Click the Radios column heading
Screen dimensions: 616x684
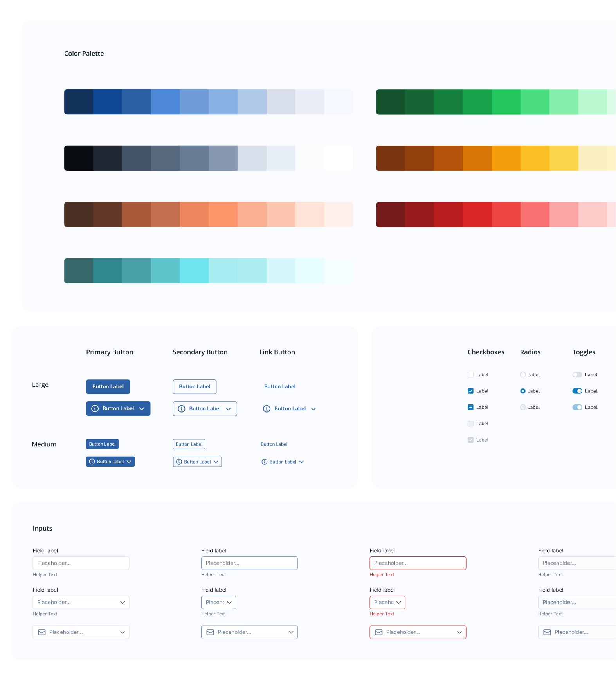(x=530, y=352)
